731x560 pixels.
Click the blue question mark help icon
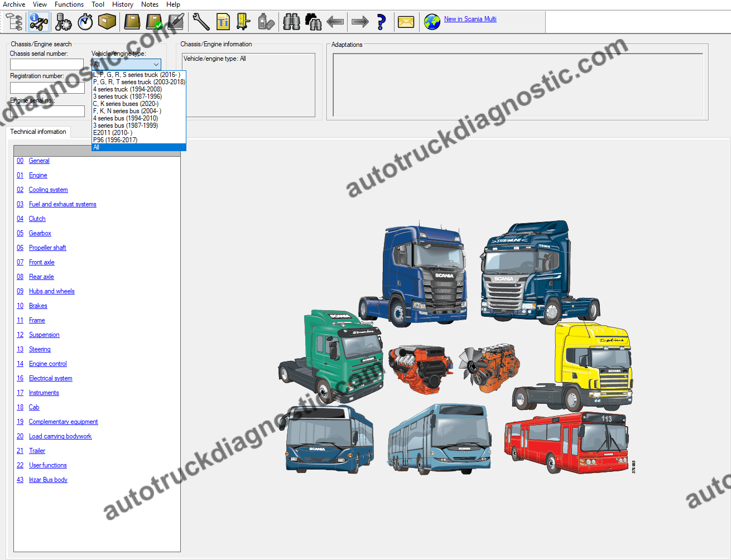pyautogui.click(x=381, y=22)
